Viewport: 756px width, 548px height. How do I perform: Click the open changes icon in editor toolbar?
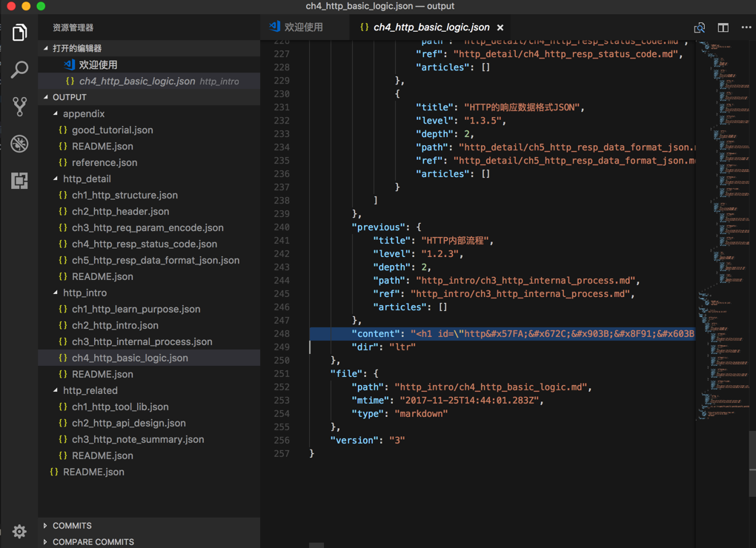tap(699, 27)
